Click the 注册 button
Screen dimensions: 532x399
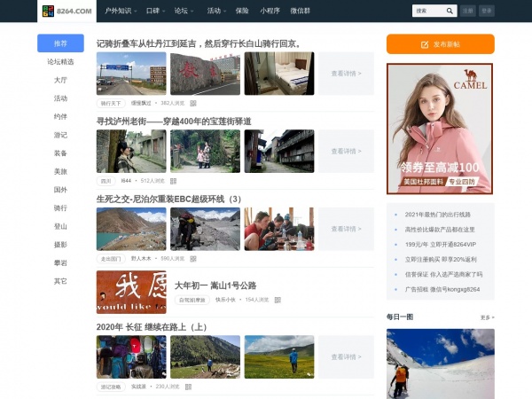pos(468,11)
